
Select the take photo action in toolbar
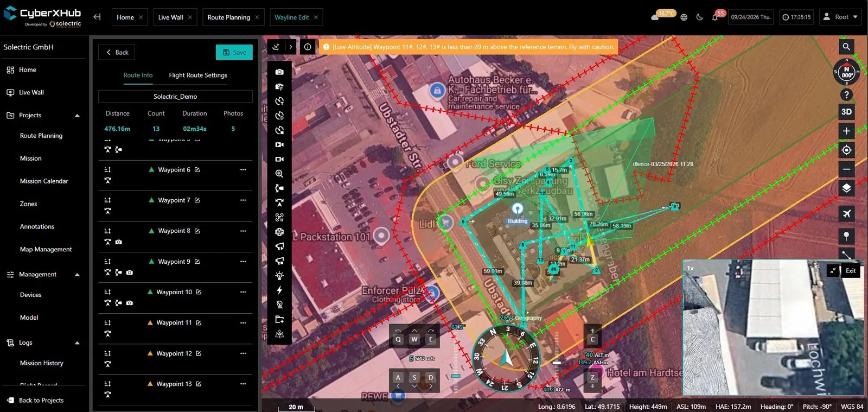coord(279,72)
